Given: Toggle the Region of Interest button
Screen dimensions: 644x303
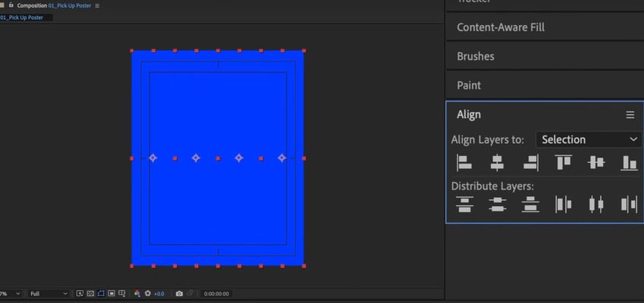Looking at the screenshot, I should (111, 294).
